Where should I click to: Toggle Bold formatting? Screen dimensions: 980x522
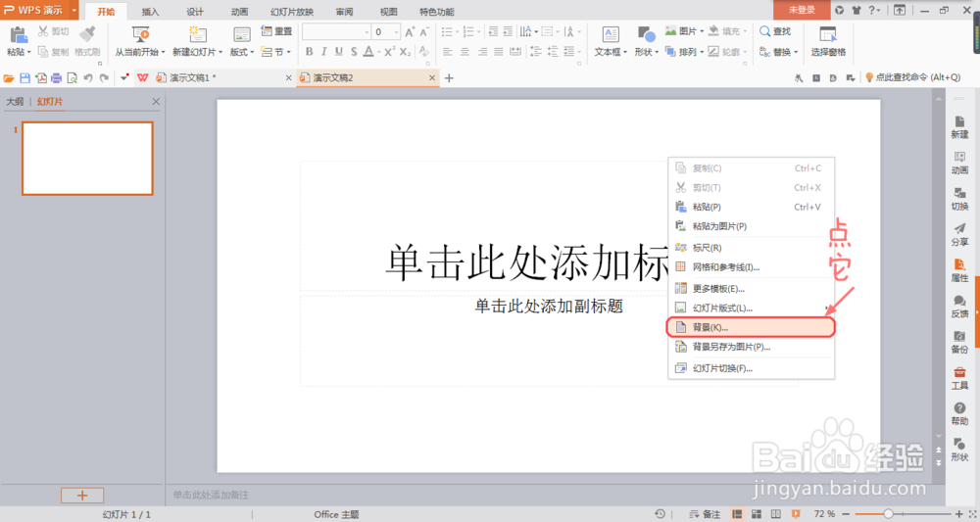click(x=309, y=52)
